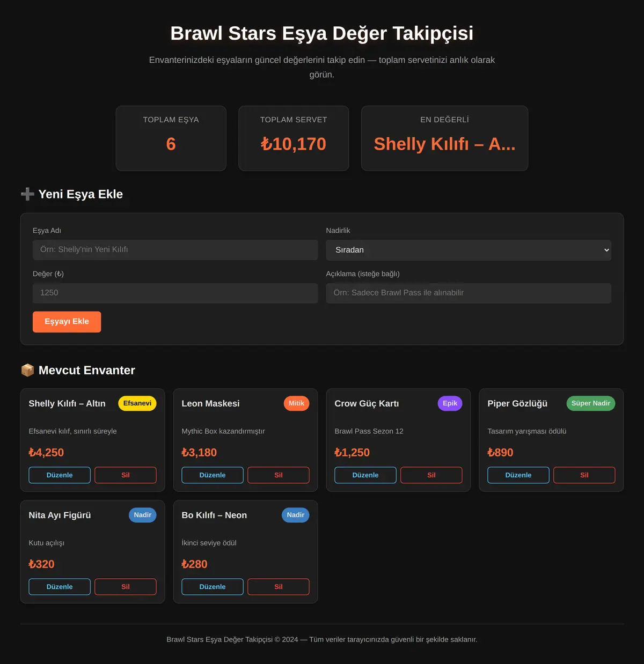The width and height of the screenshot is (644, 664).
Task: Click the plus icon beside Yeni Eşya Ekle
Action: click(27, 194)
